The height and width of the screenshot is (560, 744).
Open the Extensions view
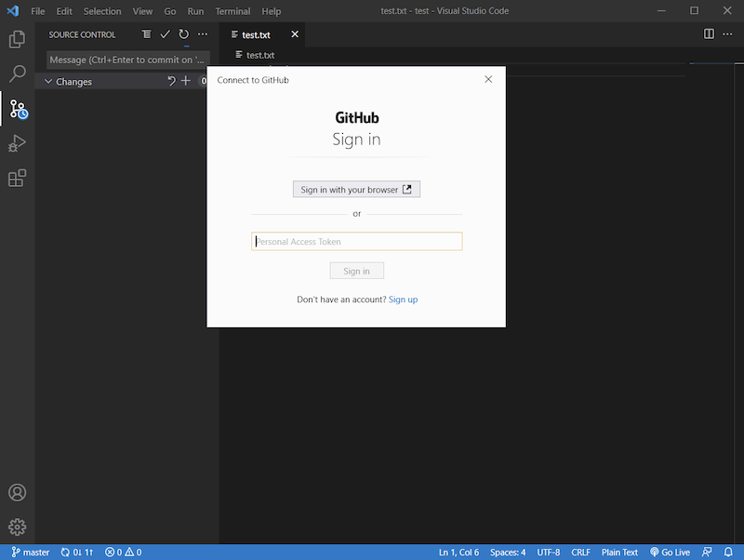click(x=17, y=178)
